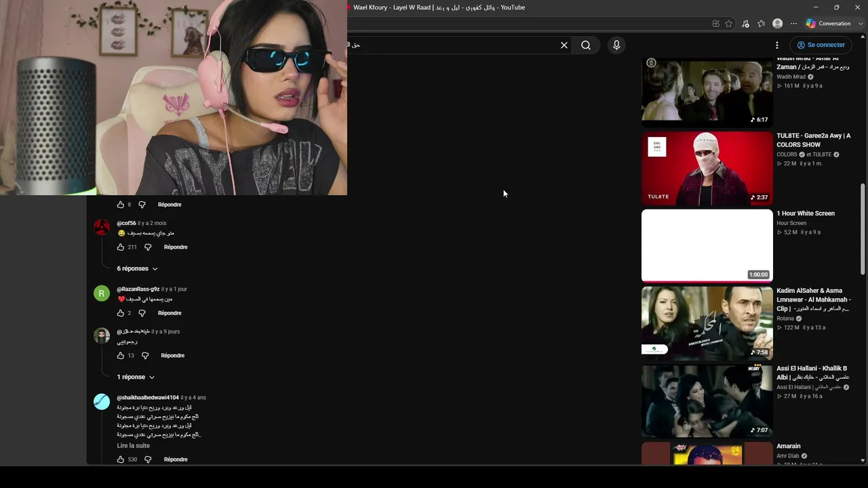This screenshot has height=488, width=868.
Task: Open the browser more-options menu
Action: pyautogui.click(x=793, y=24)
